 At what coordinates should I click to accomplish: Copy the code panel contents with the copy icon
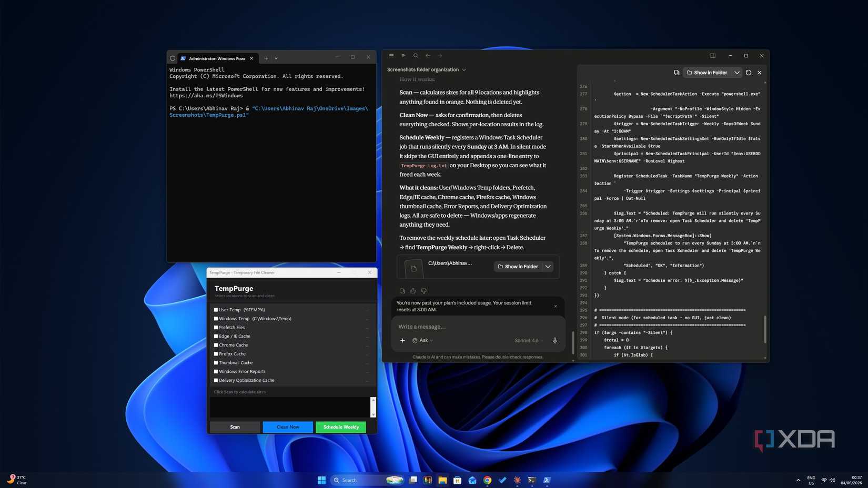tap(677, 73)
